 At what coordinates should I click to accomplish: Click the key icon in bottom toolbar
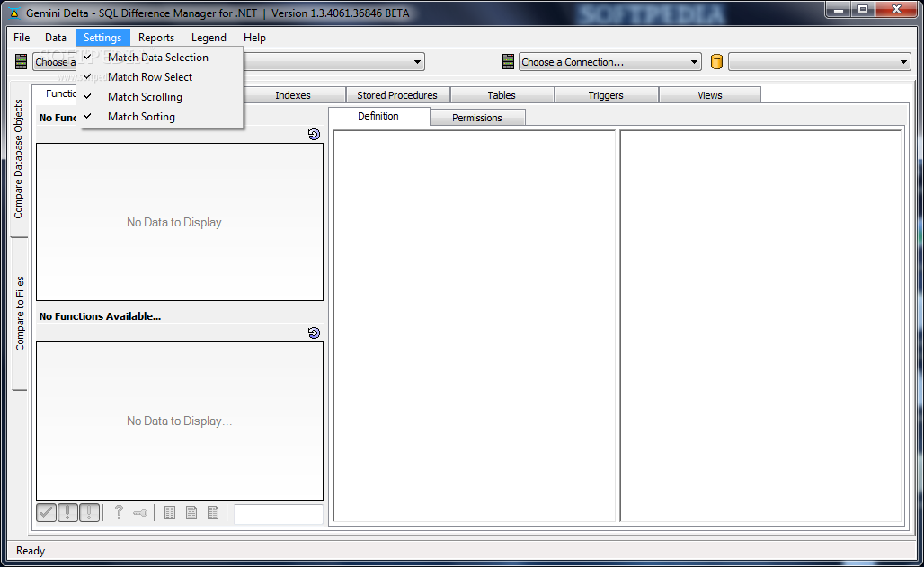coord(140,513)
